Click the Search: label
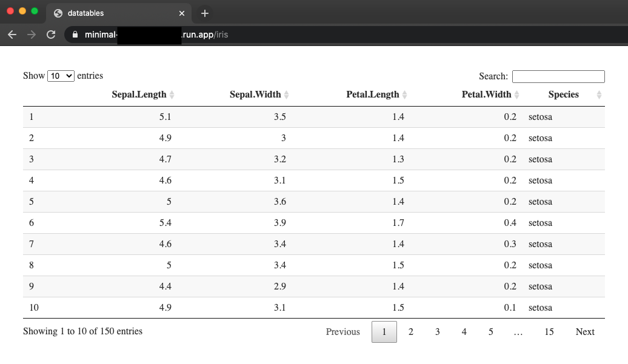The height and width of the screenshot is (364, 628). click(493, 76)
